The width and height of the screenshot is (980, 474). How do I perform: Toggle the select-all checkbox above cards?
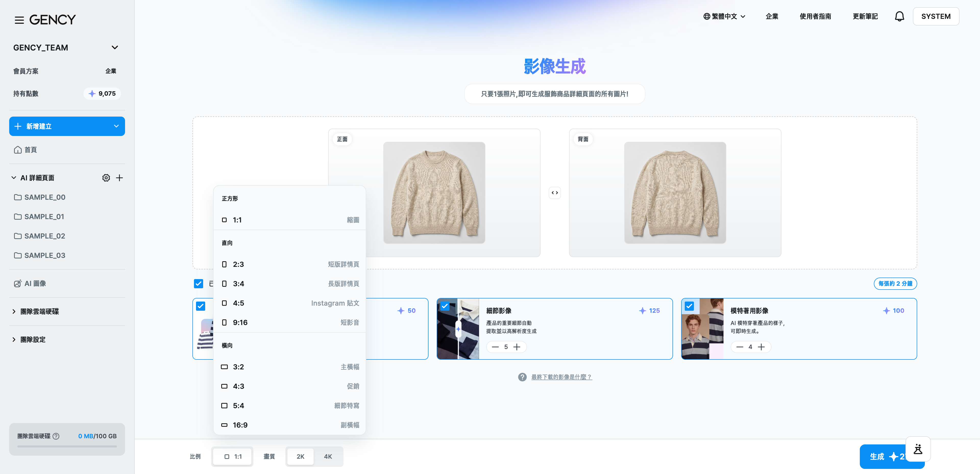(x=199, y=283)
